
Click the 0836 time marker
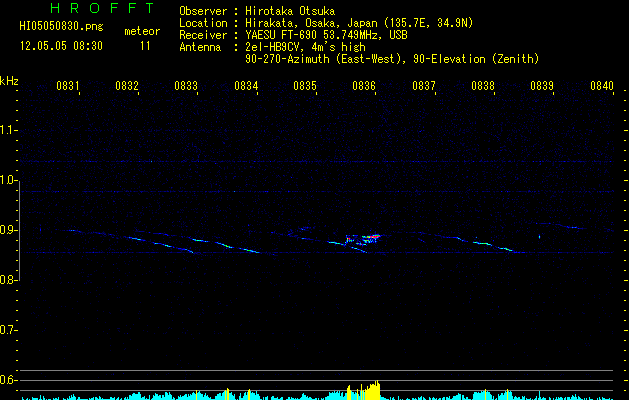click(364, 86)
